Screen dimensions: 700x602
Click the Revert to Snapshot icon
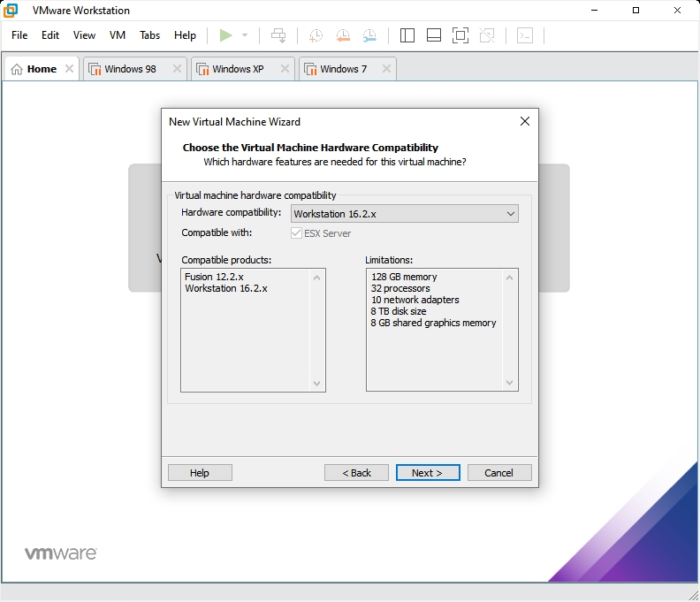[x=343, y=35]
